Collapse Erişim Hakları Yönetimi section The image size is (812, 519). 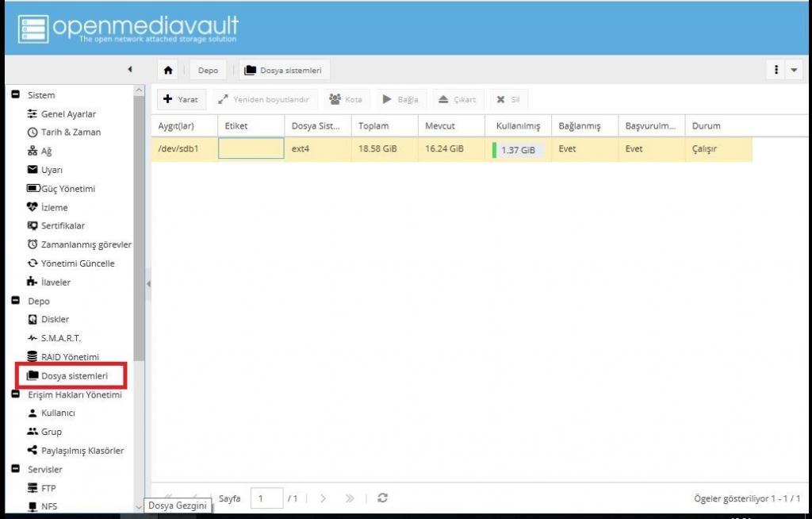[16, 394]
